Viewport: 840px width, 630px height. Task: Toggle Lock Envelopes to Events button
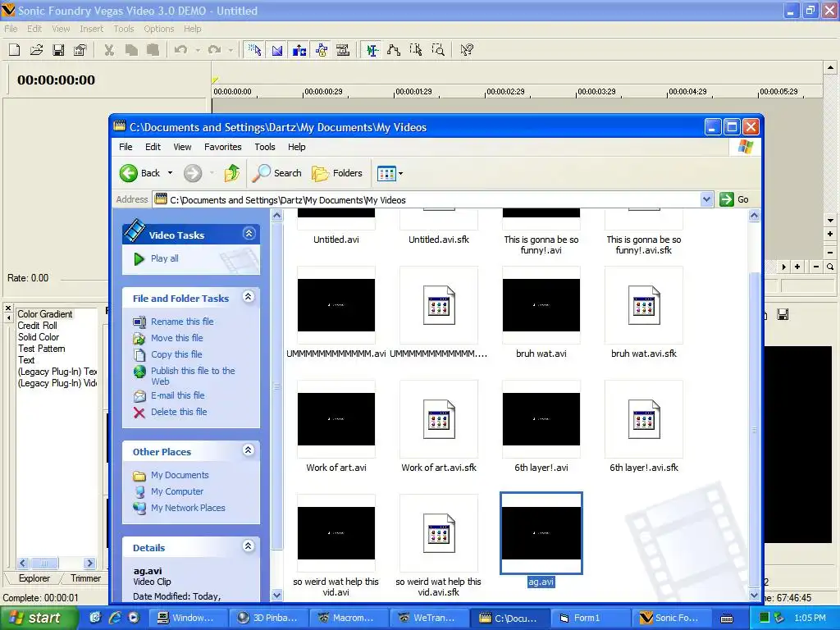(321, 50)
